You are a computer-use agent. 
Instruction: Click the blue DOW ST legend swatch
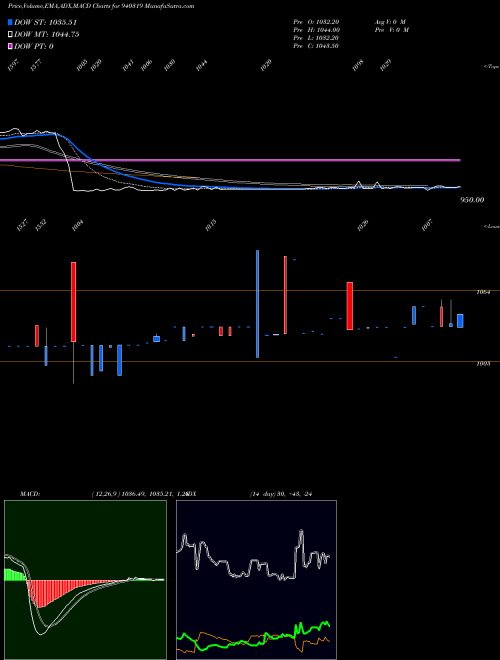(x=11, y=22)
